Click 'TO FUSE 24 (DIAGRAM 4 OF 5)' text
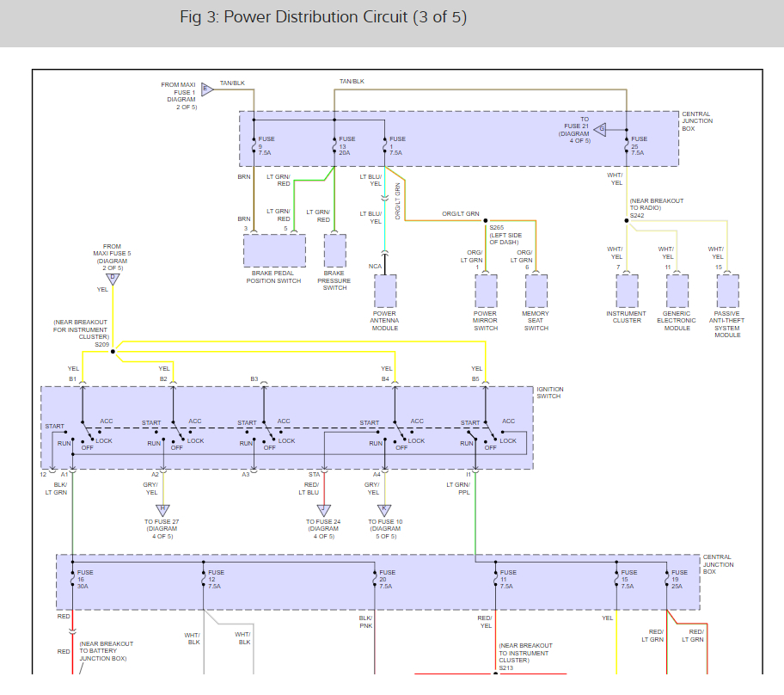 point(323,529)
